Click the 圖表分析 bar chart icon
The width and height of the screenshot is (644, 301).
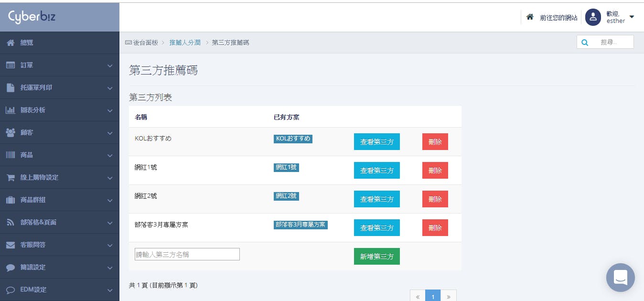[11, 110]
